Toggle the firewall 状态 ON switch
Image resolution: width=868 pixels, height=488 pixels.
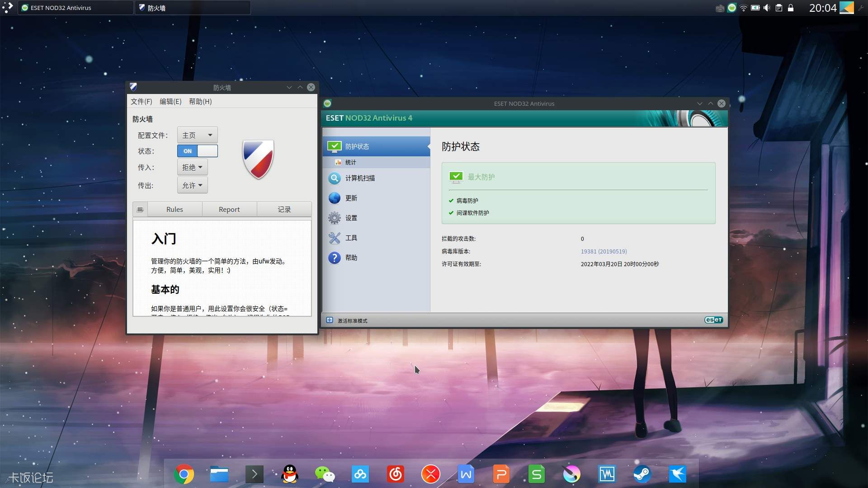coord(197,151)
